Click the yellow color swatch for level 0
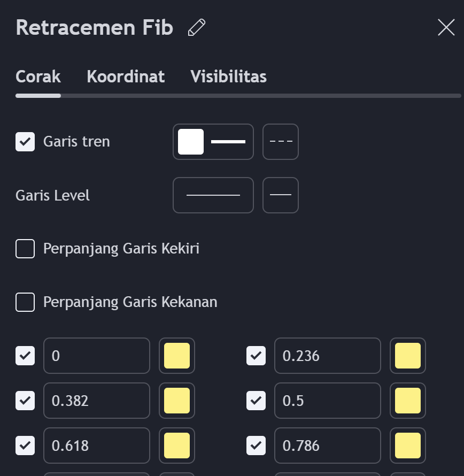464x476 pixels. 177,356
